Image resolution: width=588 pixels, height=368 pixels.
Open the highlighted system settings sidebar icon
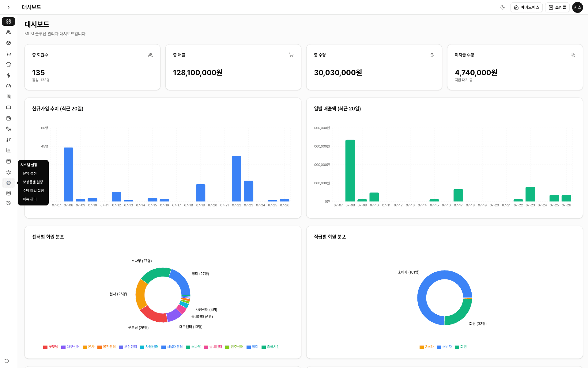9,183
